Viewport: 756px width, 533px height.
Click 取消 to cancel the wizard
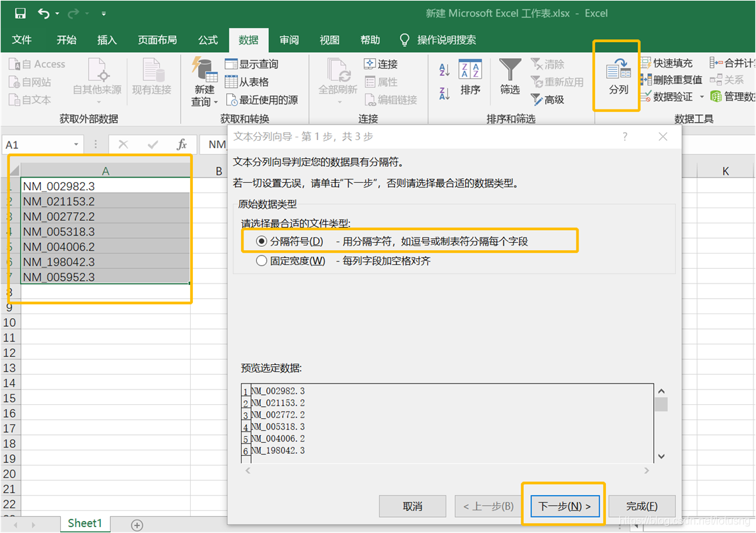(412, 506)
